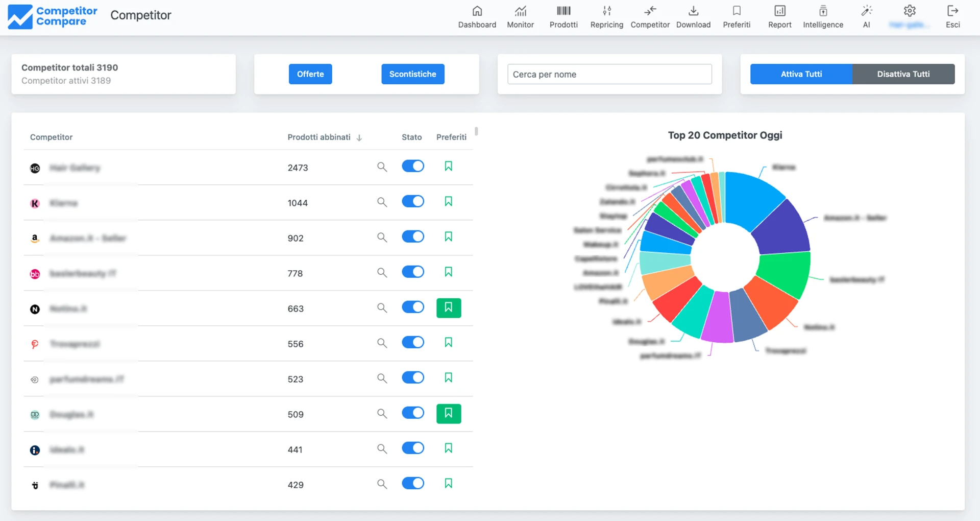The width and height of the screenshot is (980, 521).
Task: Toggle state switch in the 441 row
Action: [413, 448]
